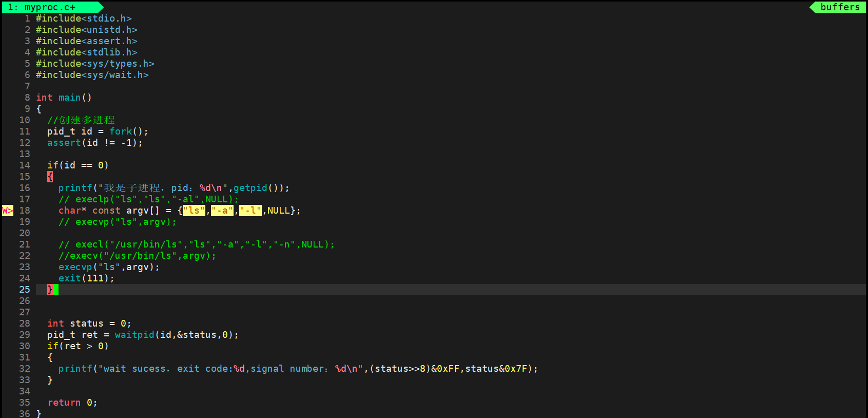This screenshot has height=418, width=868.
Task: Click #include<unistd.h> on line 2
Action: (x=87, y=30)
